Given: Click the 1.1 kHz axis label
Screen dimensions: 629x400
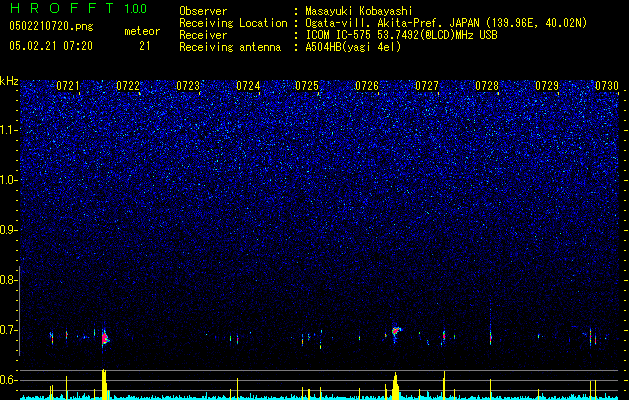Looking at the screenshot, I should [8, 130].
